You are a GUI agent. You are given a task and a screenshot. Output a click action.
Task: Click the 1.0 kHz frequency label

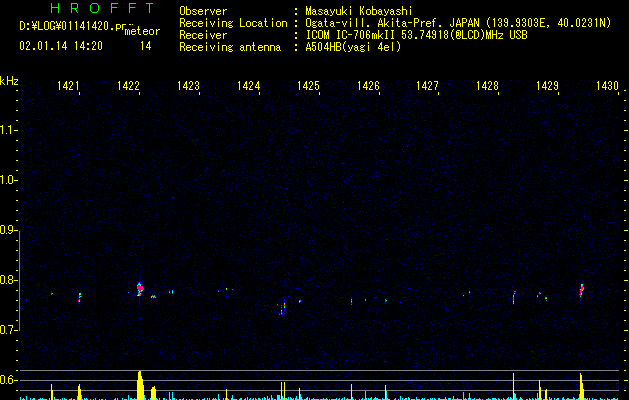(8, 180)
